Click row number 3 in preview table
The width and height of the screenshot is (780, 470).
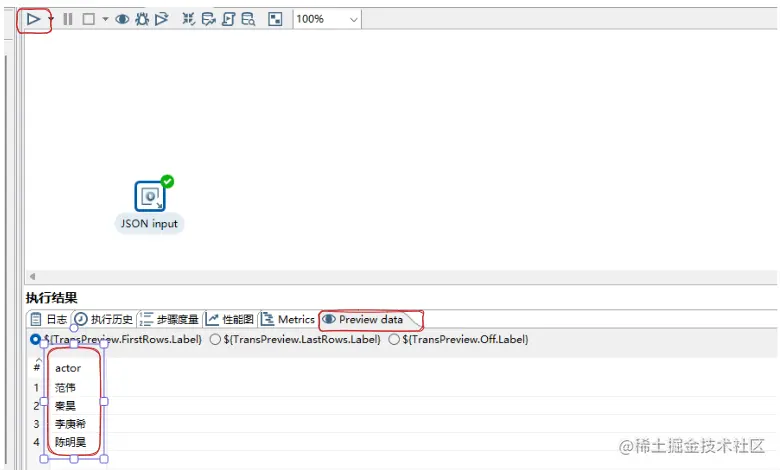coord(36,424)
